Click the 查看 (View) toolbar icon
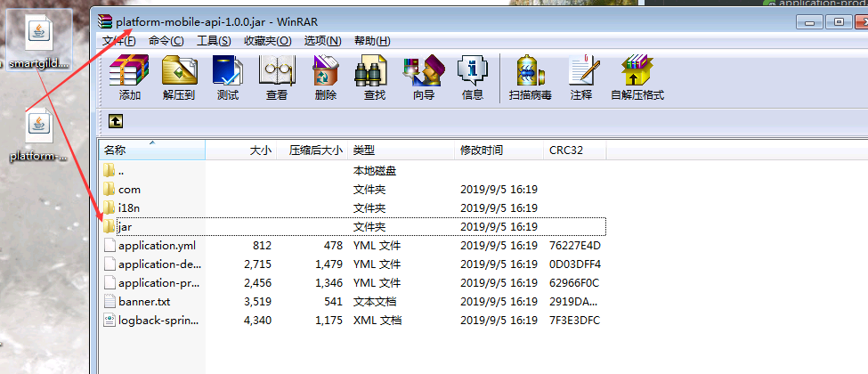This screenshot has height=374, width=868. pyautogui.click(x=277, y=71)
